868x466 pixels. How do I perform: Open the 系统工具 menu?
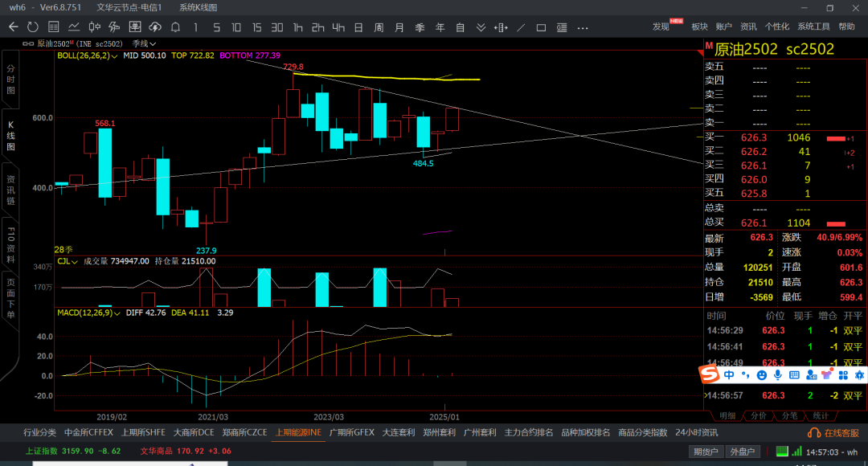point(813,27)
